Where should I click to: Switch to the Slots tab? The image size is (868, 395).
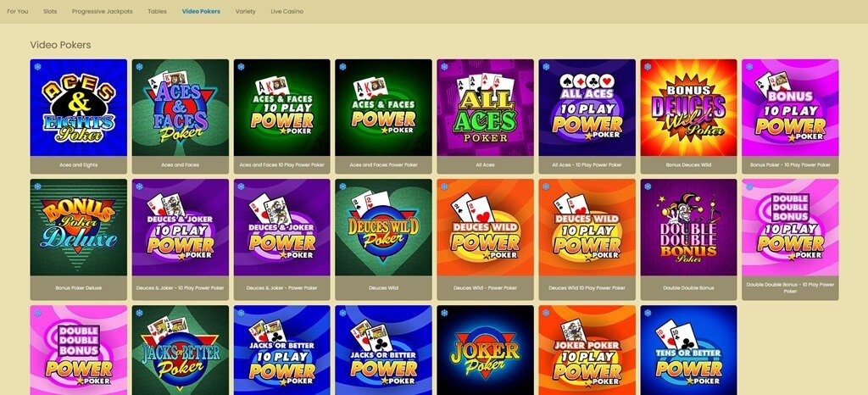pyautogui.click(x=50, y=11)
